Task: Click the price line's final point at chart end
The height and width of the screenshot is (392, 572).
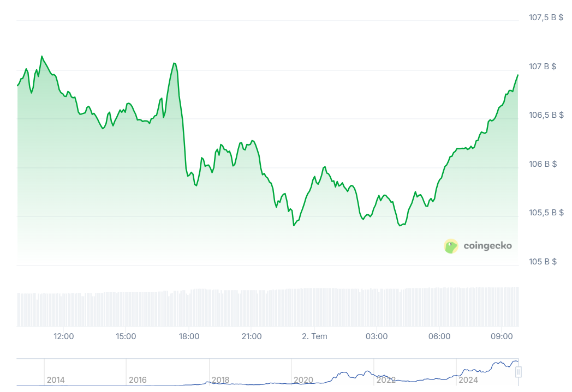Action: coord(517,75)
